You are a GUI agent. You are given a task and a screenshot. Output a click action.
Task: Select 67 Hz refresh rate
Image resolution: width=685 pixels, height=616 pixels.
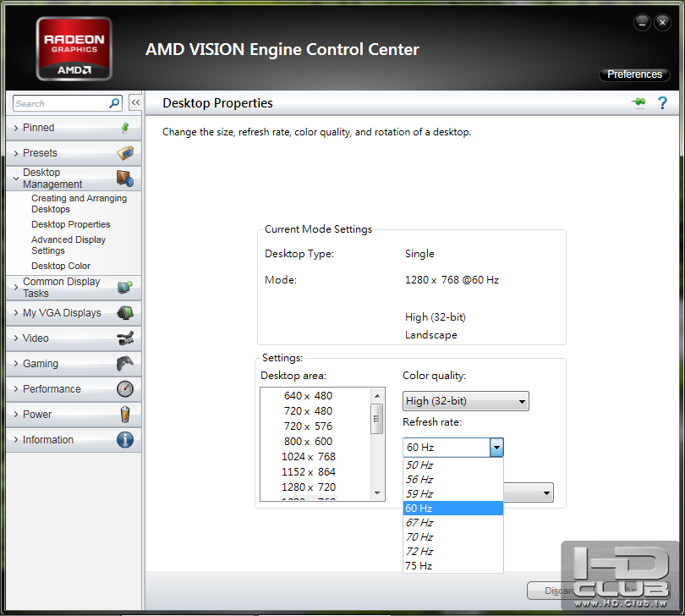coord(453,522)
